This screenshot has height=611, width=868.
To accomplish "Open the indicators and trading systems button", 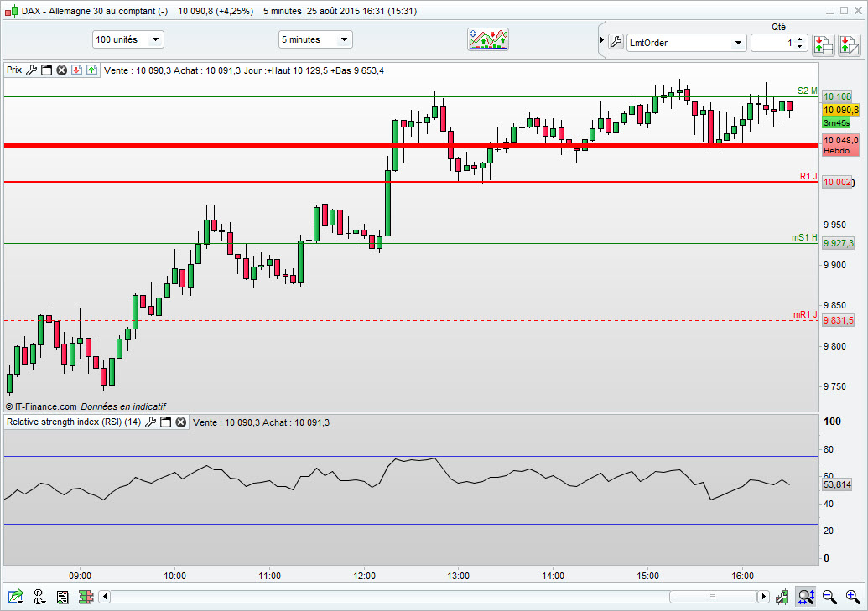I will (488, 39).
